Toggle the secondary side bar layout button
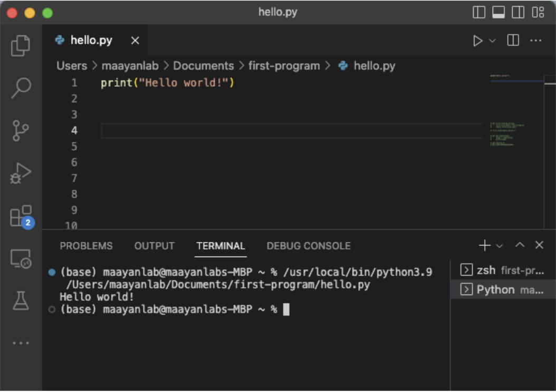This screenshot has height=392, width=556. pos(518,12)
